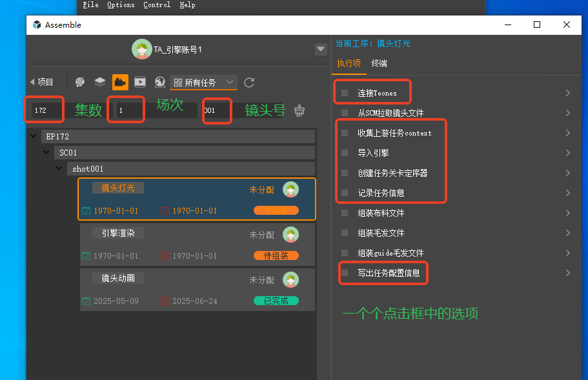The height and width of the screenshot is (380, 588).
Task: Click the 待组装 status badge on 引擎渲染
Action: [x=276, y=255]
